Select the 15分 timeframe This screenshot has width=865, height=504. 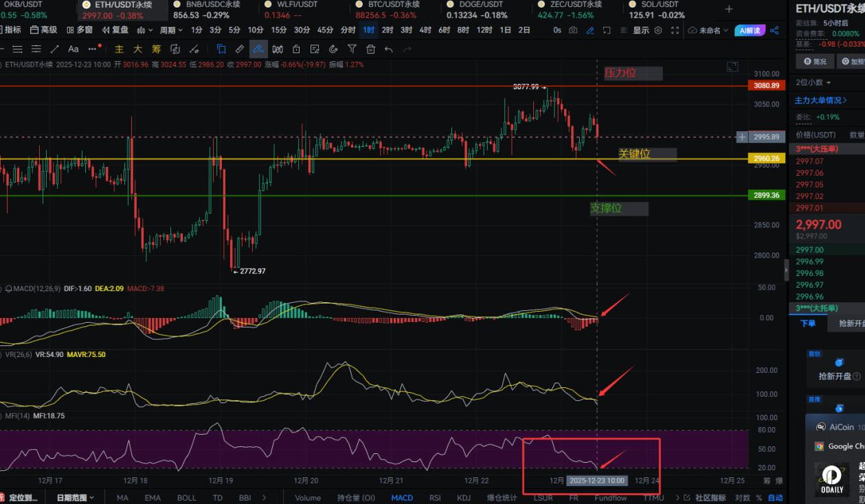click(x=279, y=30)
